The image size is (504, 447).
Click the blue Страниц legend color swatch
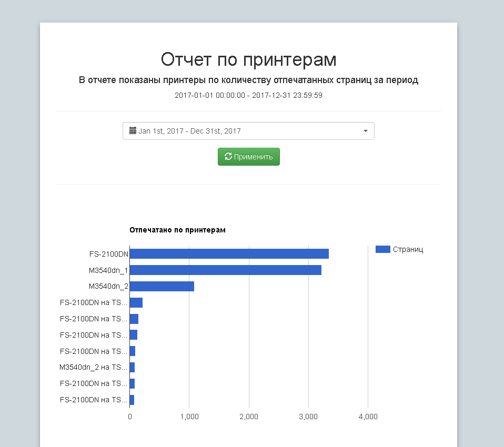point(382,249)
